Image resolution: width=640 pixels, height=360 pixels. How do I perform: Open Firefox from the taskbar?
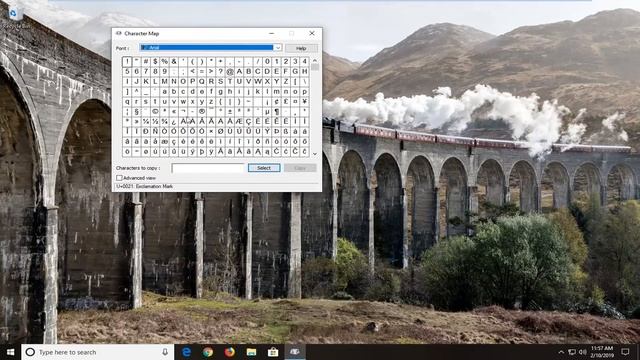(x=229, y=352)
